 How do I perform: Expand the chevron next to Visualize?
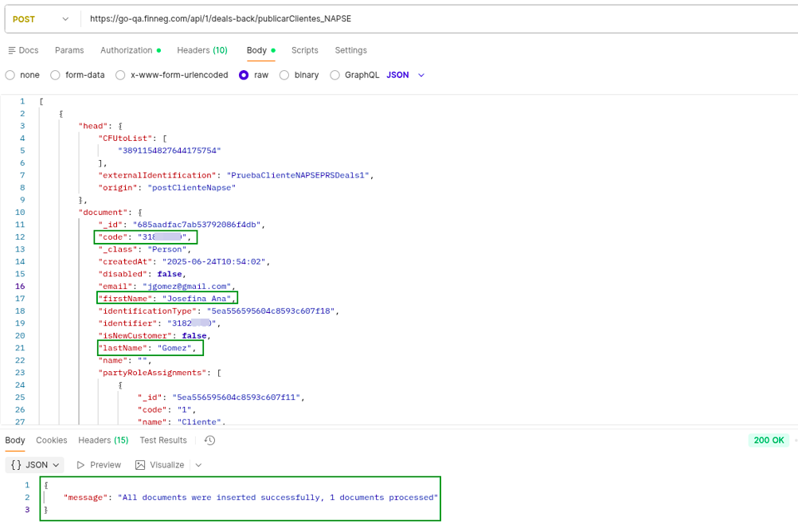[x=198, y=465]
